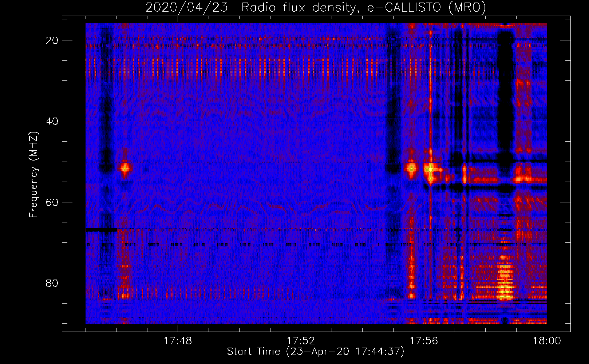Click the time tick label "17:52"
Viewport: 589px width, 364px height.
(301, 341)
